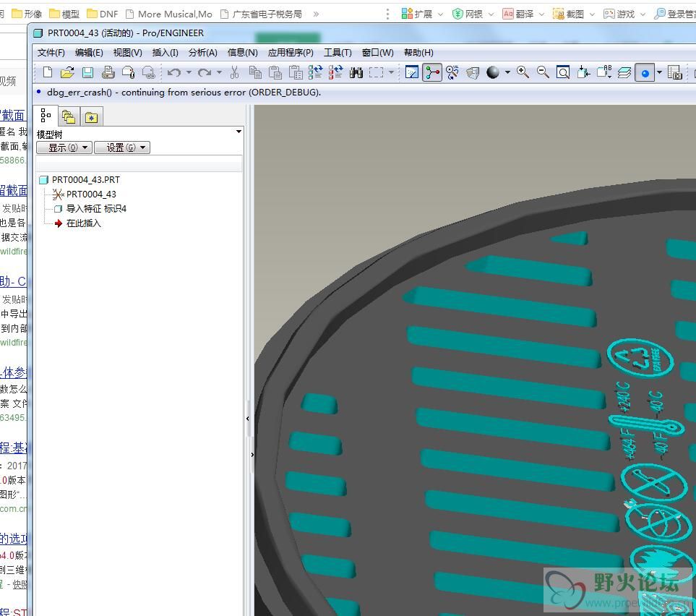The height and width of the screenshot is (616, 696).
Task: Undo the last action
Action: (174, 72)
